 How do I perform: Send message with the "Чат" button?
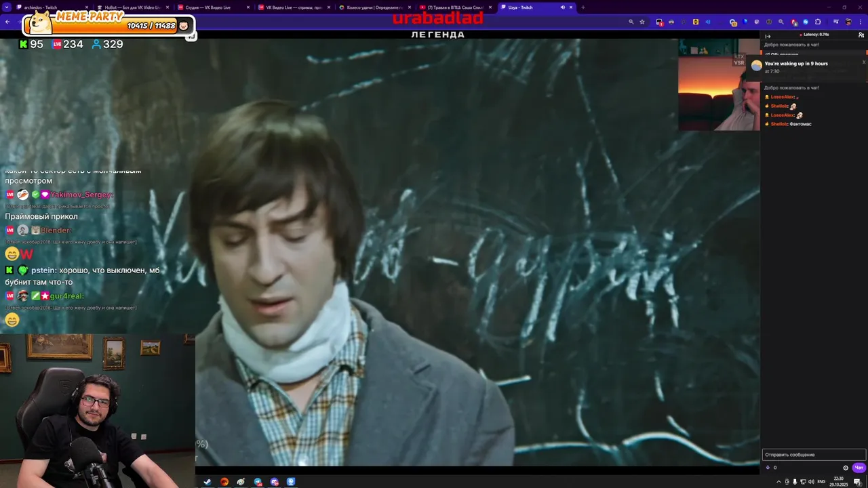click(x=859, y=468)
